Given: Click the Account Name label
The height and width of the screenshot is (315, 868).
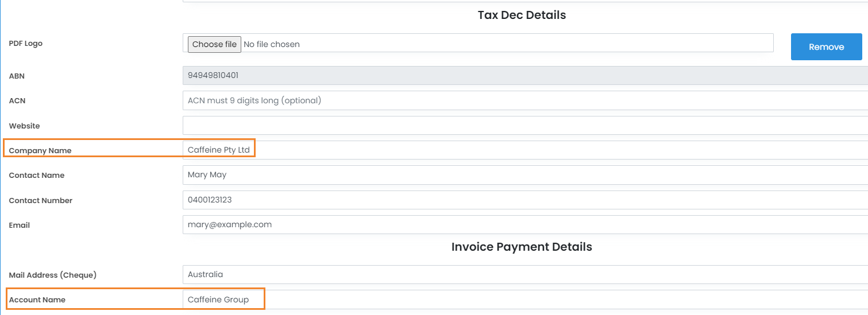Looking at the screenshot, I should click(37, 300).
